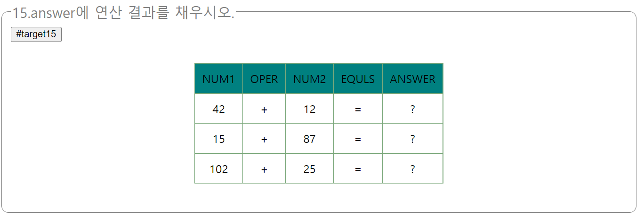Click the #target15 button
The width and height of the screenshot is (644, 217).
tap(36, 34)
